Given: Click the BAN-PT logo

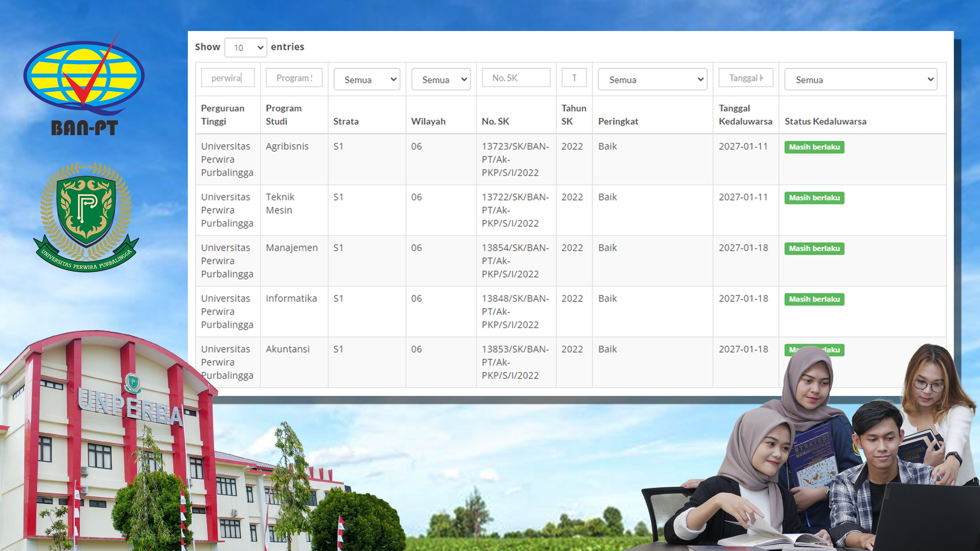Looking at the screenshot, I should [x=84, y=85].
